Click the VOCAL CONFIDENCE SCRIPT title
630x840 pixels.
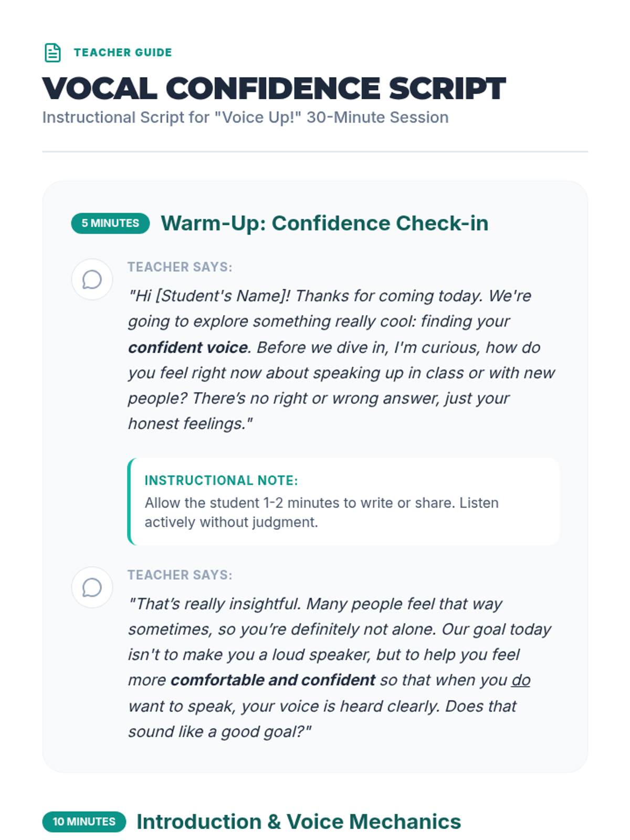click(274, 88)
